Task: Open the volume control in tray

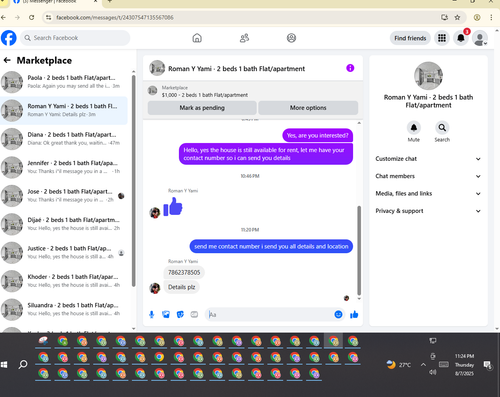Action: [433, 372]
